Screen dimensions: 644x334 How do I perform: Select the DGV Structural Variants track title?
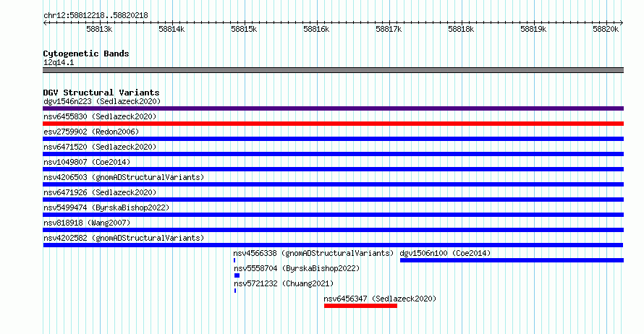[101, 93]
